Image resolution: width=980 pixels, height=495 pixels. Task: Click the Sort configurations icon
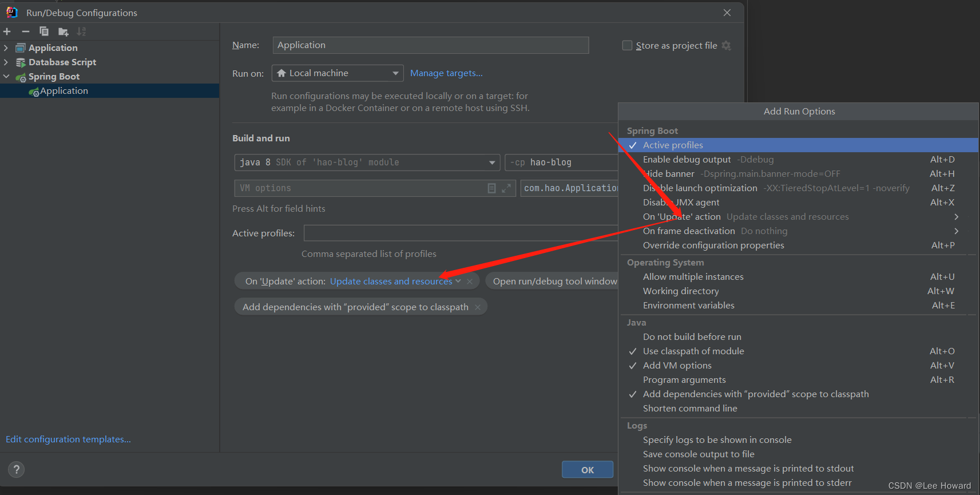click(81, 31)
